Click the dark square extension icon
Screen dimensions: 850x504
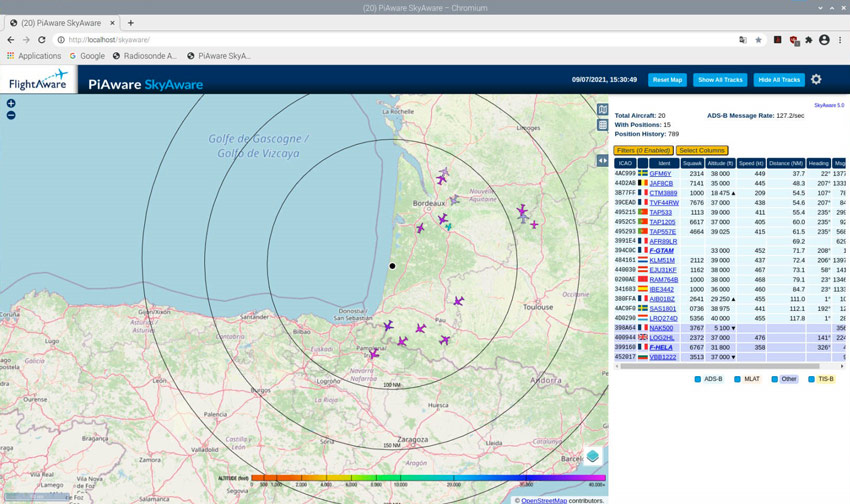pos(777,40)
